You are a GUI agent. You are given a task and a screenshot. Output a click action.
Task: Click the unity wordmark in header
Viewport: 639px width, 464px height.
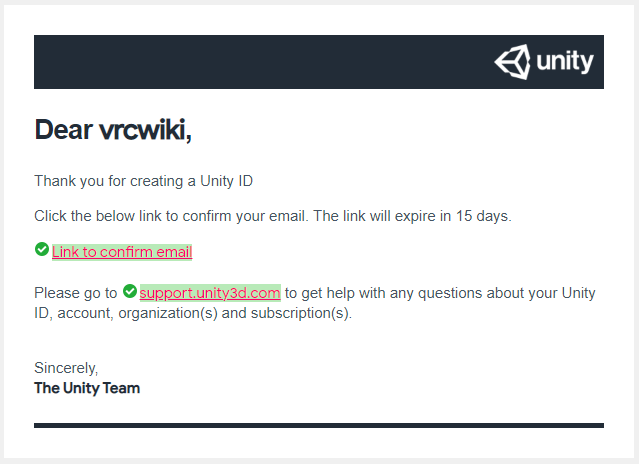(565, 62)
